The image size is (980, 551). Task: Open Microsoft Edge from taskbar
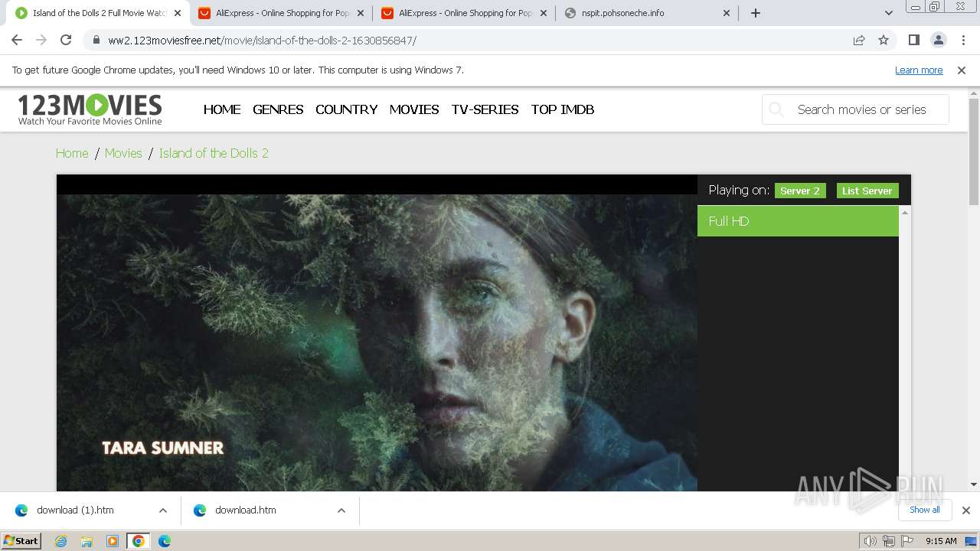point(165,541)
